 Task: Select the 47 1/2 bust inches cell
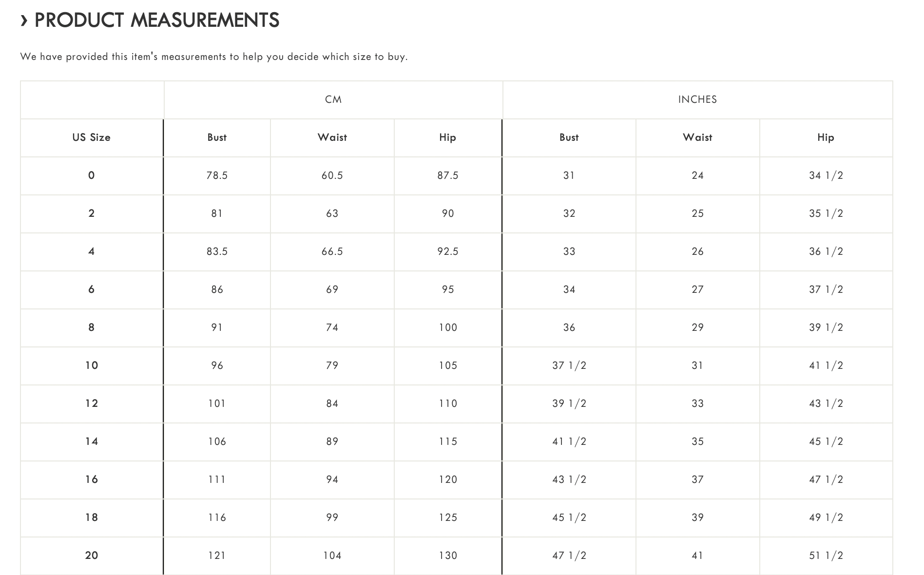click(x=569, y=556)
